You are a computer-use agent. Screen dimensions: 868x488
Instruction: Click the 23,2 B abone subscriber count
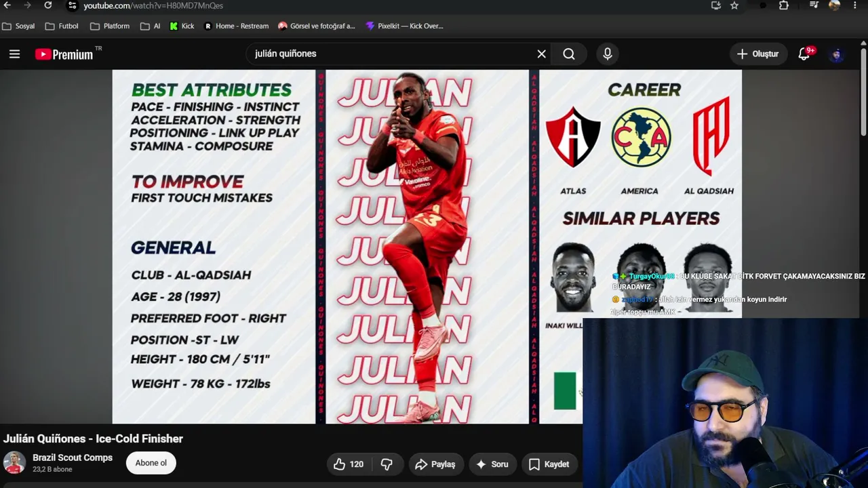click(52, 469)
